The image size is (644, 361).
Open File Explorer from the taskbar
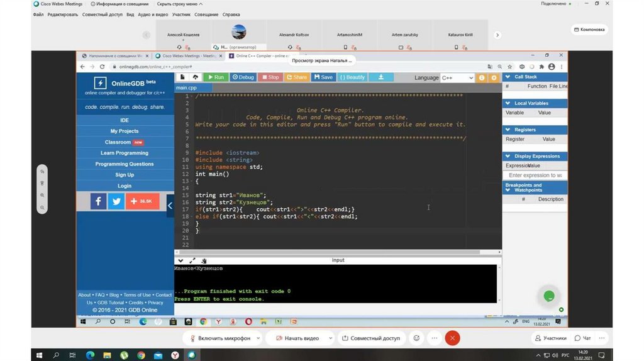107,355
